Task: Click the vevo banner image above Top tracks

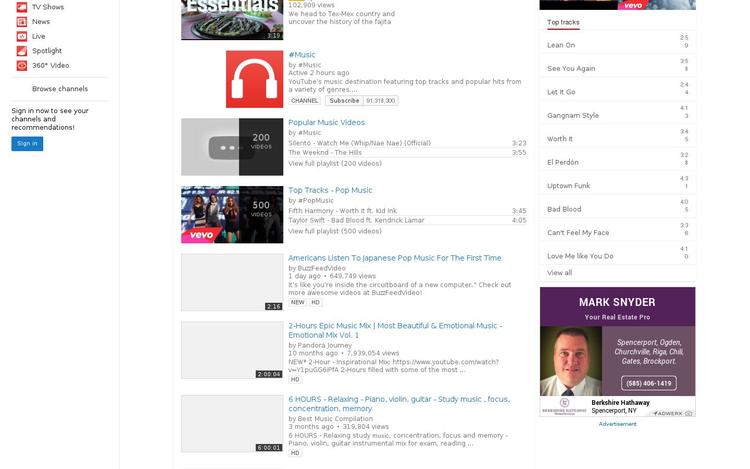Action: point(618,5)
